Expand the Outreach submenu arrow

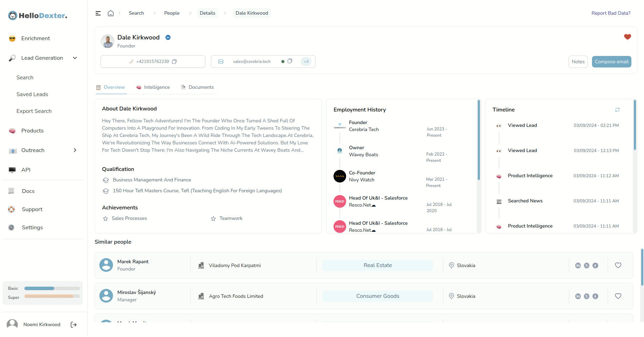coord(75,150)
